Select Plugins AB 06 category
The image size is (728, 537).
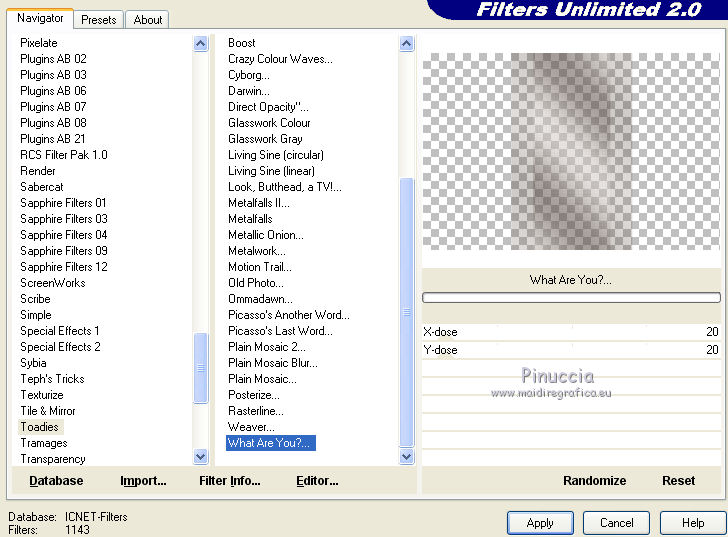pyautogui.click(x=53, y=91)
